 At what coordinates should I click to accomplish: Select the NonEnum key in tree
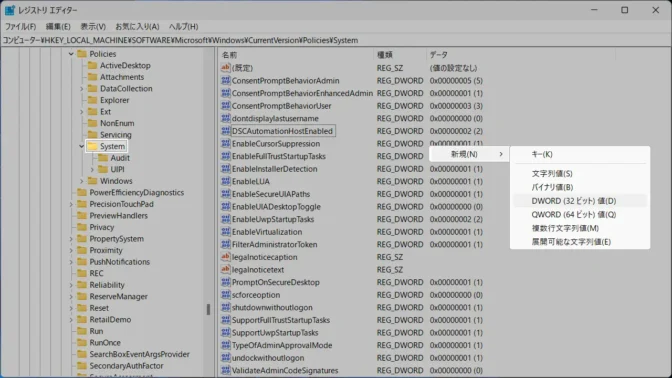[117, 123]
